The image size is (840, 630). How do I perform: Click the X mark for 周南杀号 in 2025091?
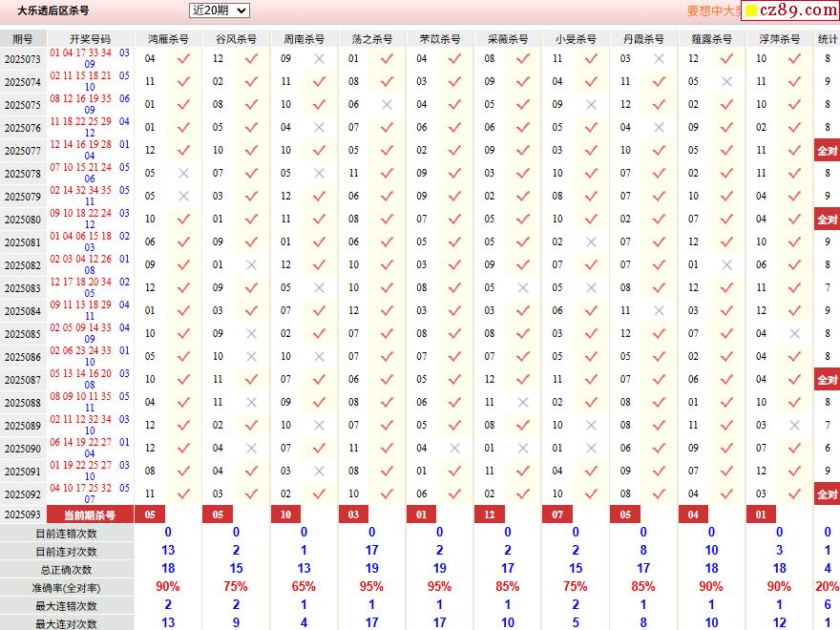pos(319,472)
